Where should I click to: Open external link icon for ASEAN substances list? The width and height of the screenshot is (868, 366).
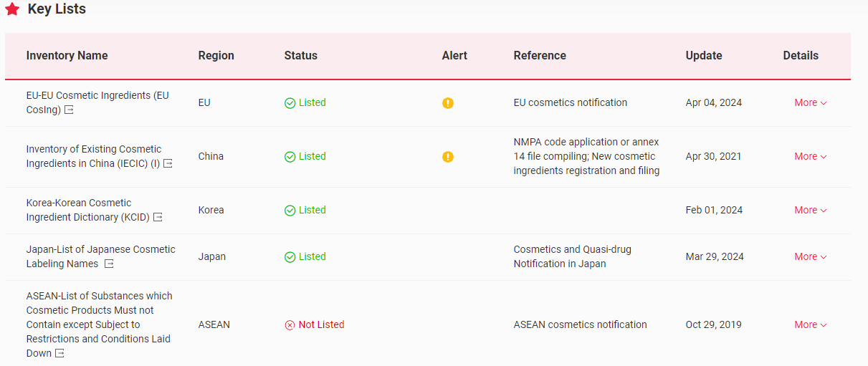click(x=59, y=354)
